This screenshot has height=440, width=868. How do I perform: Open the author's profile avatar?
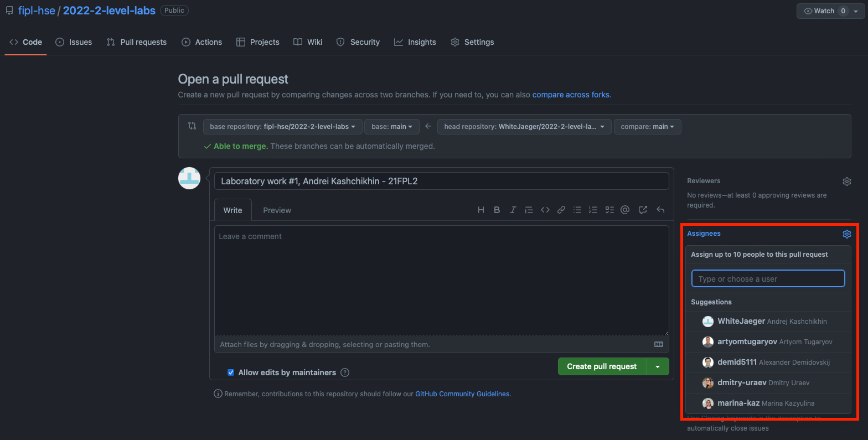click(x=189, y=178)
